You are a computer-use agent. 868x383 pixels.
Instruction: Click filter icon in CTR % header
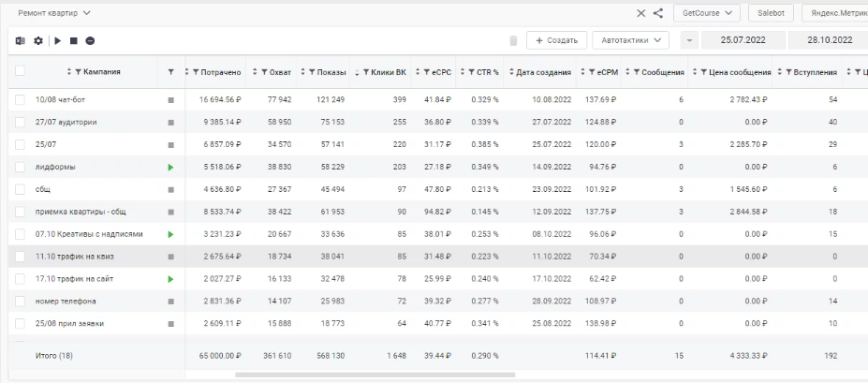(471, 72)
